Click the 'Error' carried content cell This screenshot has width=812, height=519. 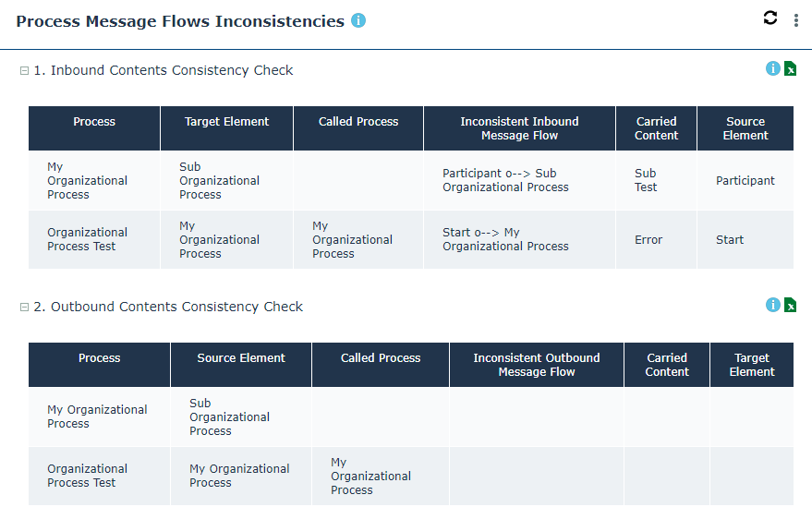pos(648,240)
